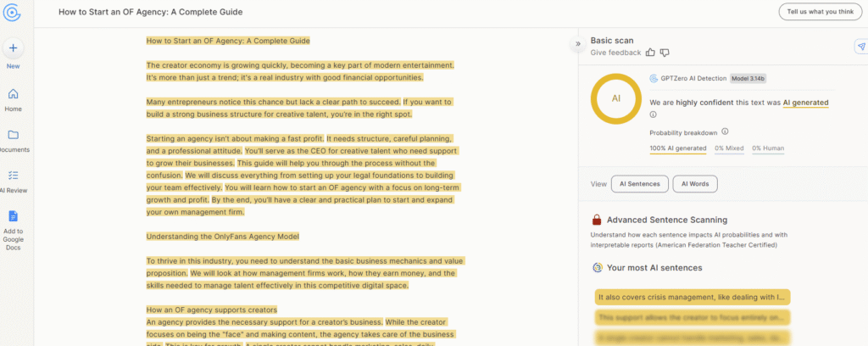Open AI Review in the sidebar
Viewport: 868px width, 346px height.
click(14, 176)
